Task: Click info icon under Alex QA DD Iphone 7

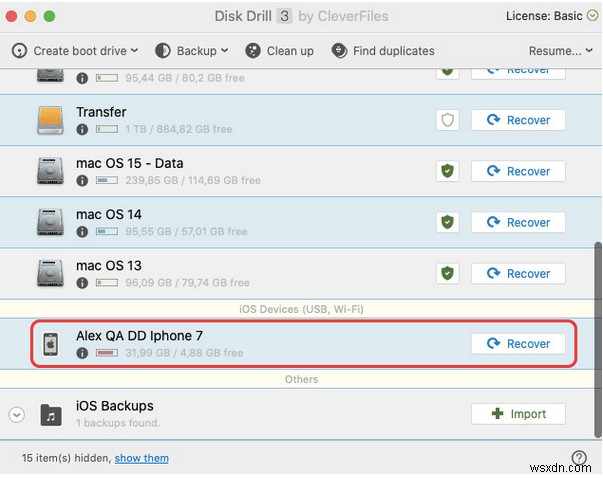Action: [82, 353]
